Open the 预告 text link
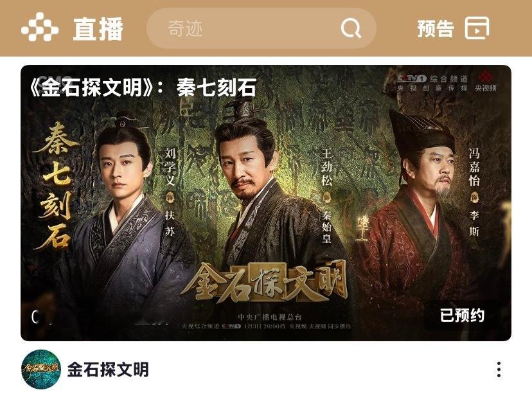Image resolution: width=532 pixels, height=410 pixels. click(436, 28)
